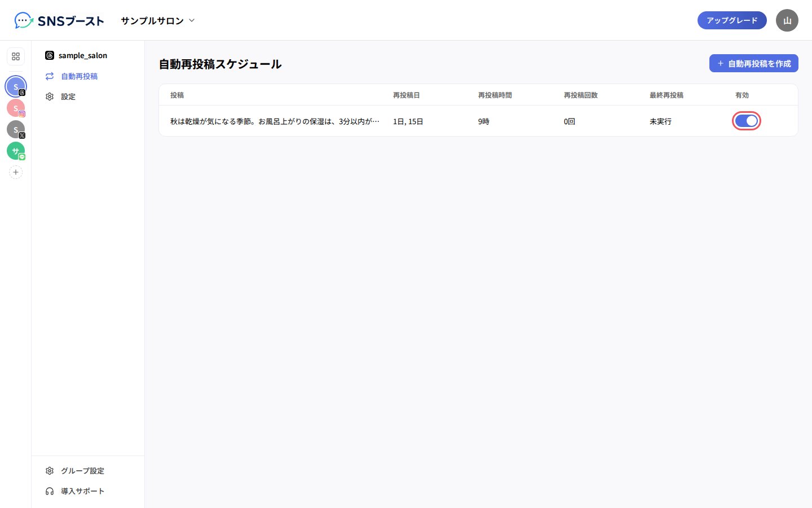This screenshot has height=508, width=812.
Task: Click the sample_salon account header
Action: 76,55
